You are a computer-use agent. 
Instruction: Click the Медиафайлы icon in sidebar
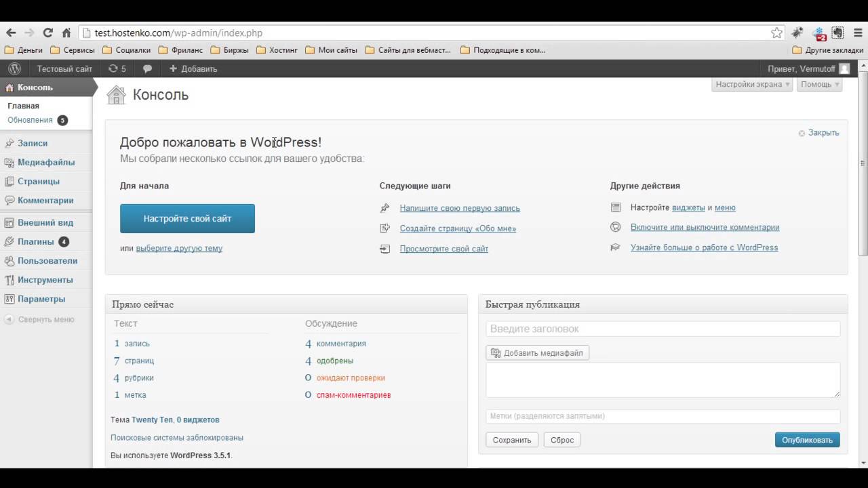pos(9,163)
